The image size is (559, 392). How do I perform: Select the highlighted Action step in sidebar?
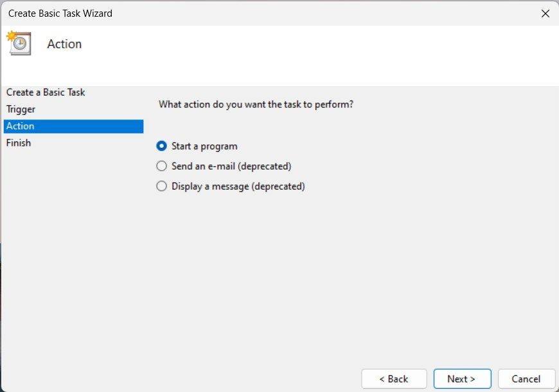click(21, 126)
